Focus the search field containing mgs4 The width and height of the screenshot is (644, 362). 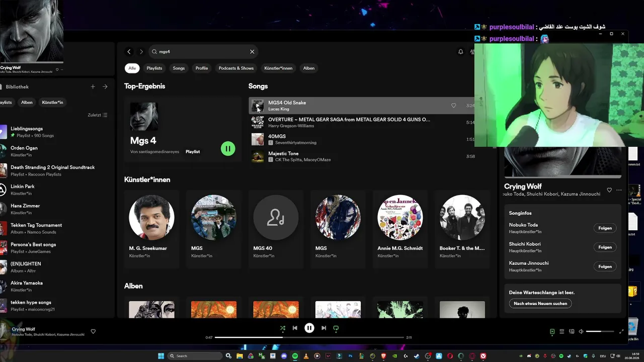click(x=203, y=52)
